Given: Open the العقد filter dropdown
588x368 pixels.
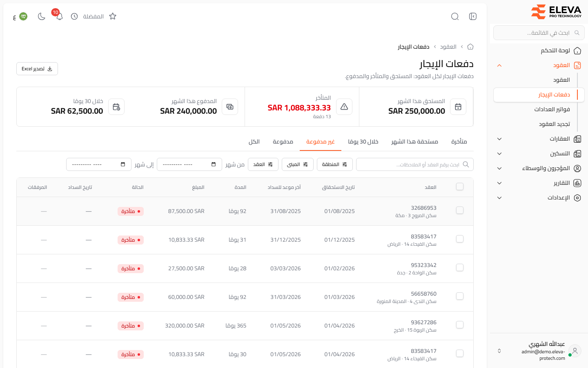Looking at the screenshot, I should [x=263, y=164].
